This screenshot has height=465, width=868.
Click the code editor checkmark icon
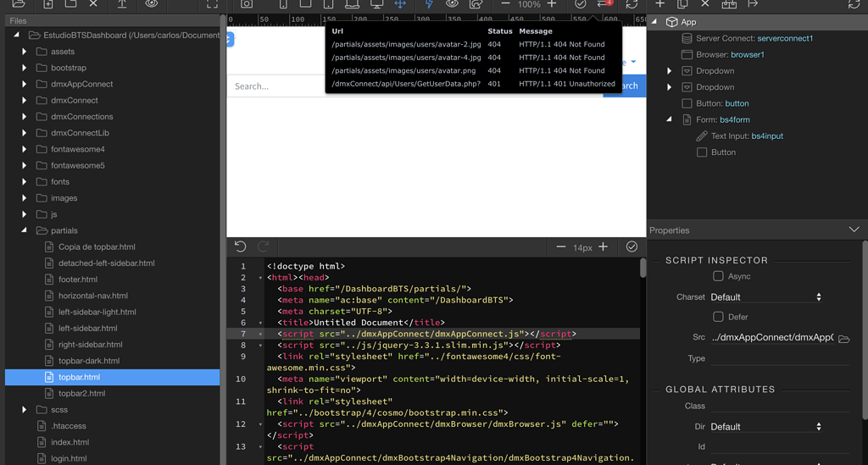[632, 246]
